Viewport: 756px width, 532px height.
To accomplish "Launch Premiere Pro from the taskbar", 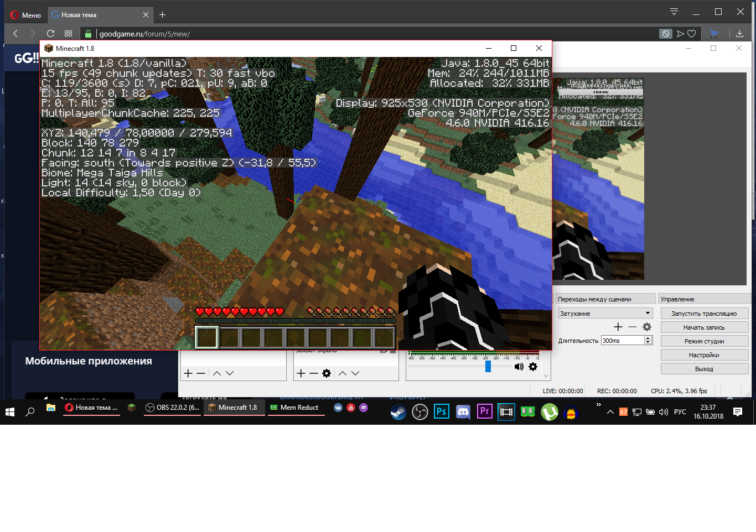I will pos(485,412).
